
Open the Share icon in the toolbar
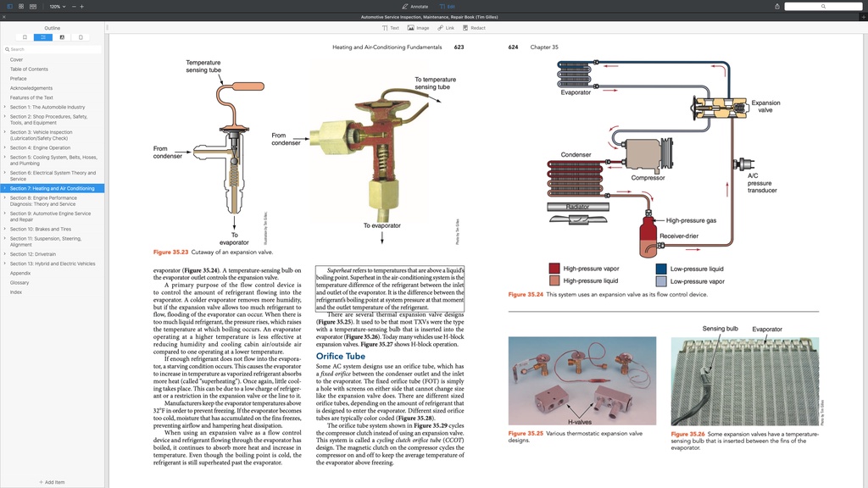[777, 7]
